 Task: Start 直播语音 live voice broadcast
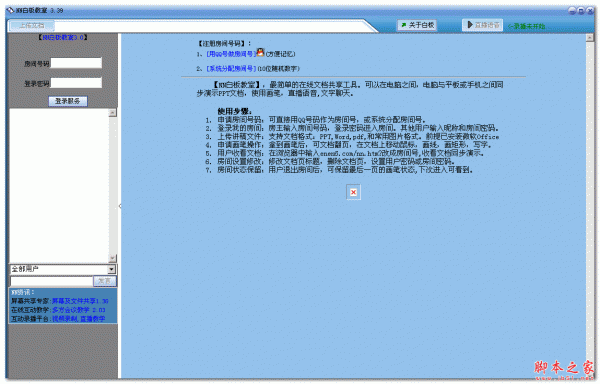tap(482, 25)
